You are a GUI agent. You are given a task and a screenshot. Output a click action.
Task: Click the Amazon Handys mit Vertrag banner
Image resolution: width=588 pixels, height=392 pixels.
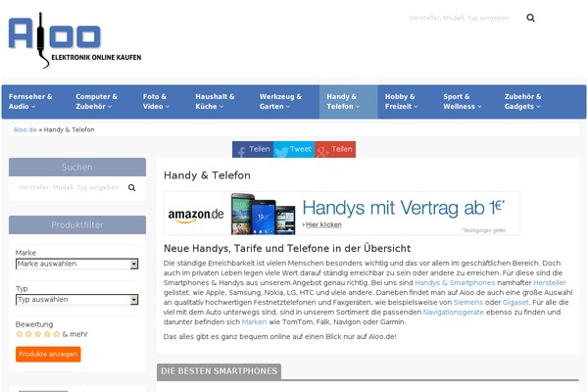(342, 213)
